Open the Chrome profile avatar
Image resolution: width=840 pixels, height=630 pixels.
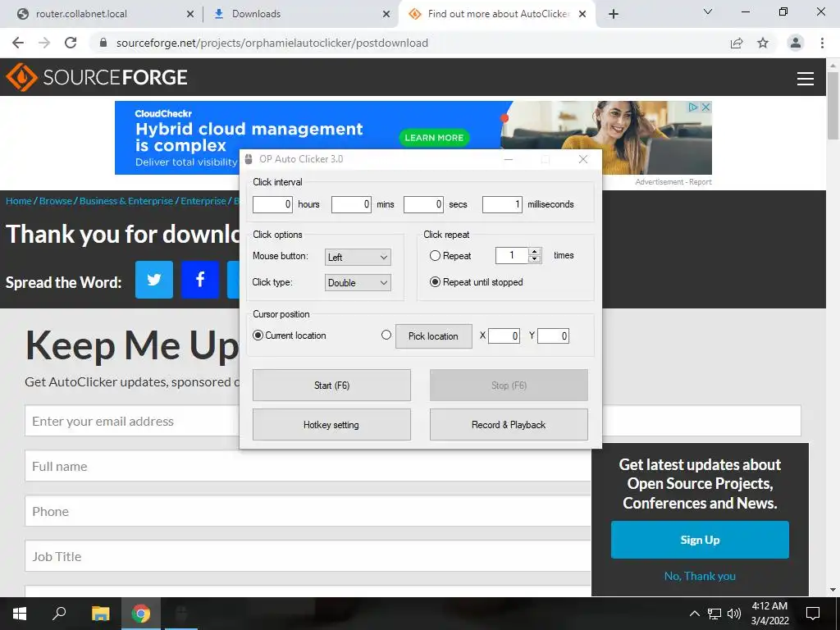point(796,43)
